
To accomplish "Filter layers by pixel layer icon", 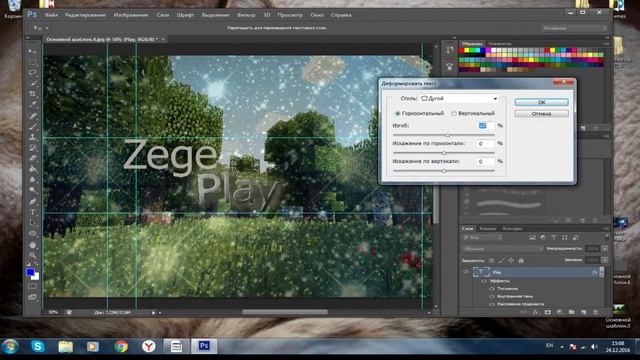I will click(x=532, y=237).
